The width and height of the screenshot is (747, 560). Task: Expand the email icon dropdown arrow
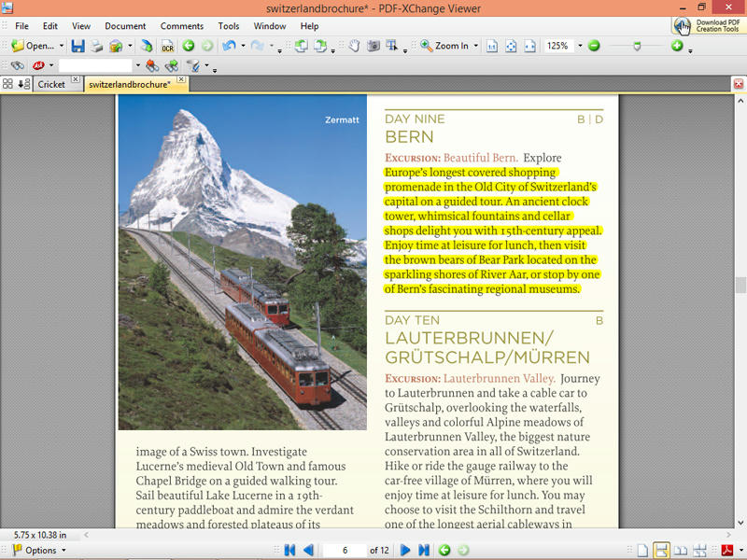pos(130,46)
